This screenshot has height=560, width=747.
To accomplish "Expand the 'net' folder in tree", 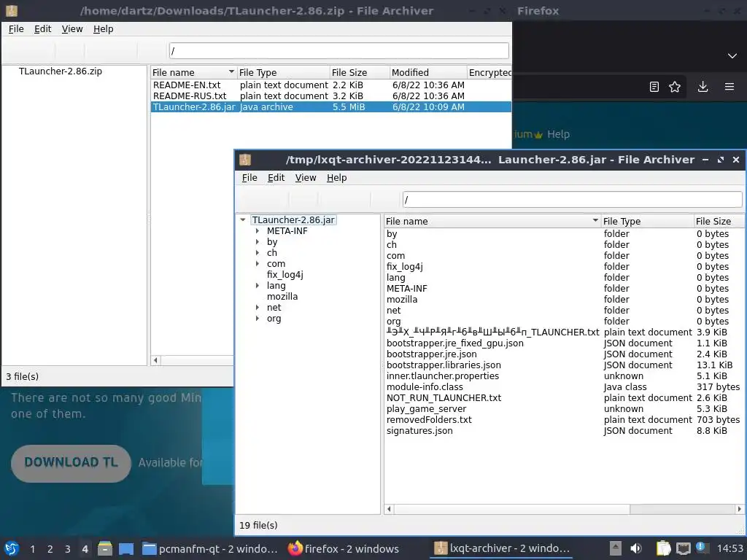I will click(258, 308).
